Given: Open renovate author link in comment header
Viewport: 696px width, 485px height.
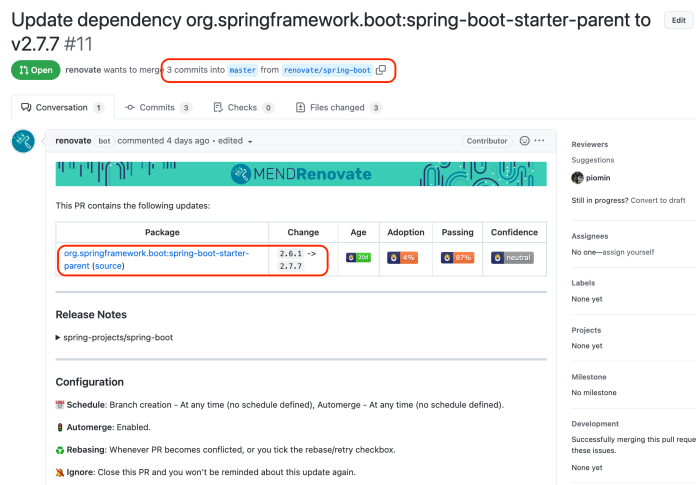Looking at the screenshot, I should tap(73, 141).
